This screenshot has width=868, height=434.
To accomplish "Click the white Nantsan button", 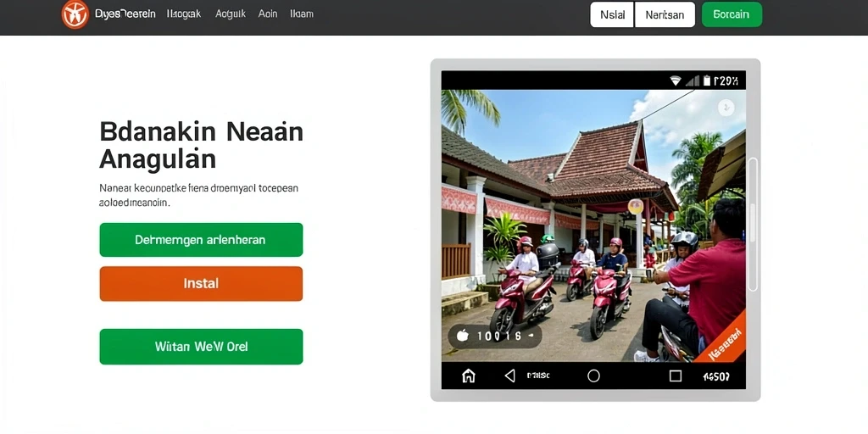I will pyautogui.click(x=665, y=14).
